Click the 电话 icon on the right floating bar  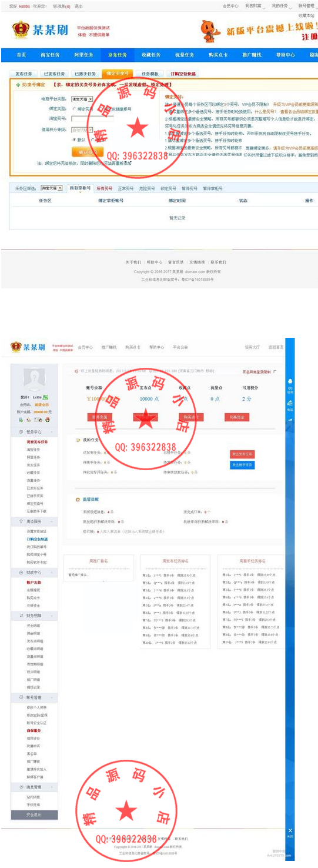tap(290, 405)
